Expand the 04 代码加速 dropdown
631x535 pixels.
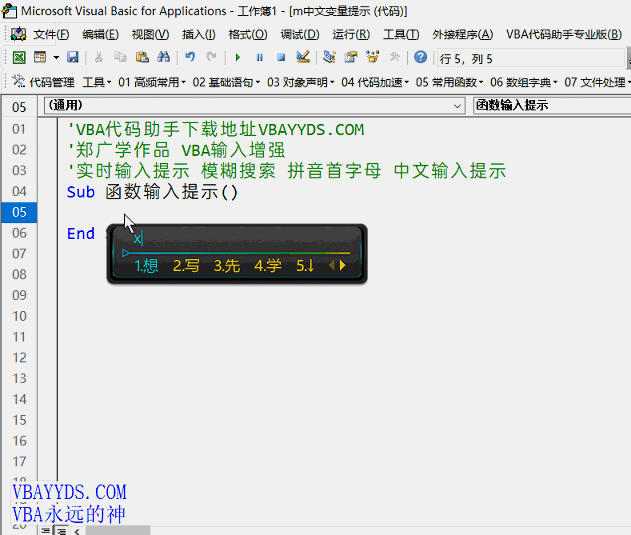click(x=375, y=82)
